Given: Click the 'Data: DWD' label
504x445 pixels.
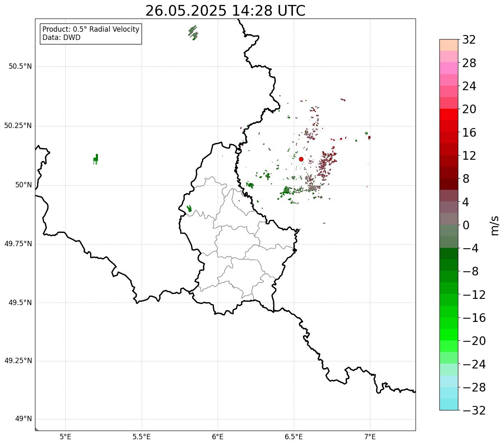Looking at the screenshot, I should (62, 37).
